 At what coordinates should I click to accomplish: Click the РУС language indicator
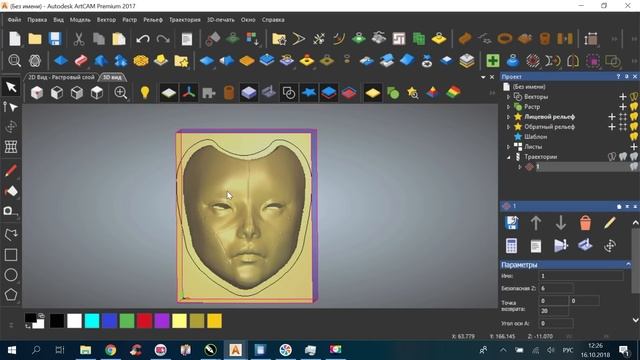568,350
